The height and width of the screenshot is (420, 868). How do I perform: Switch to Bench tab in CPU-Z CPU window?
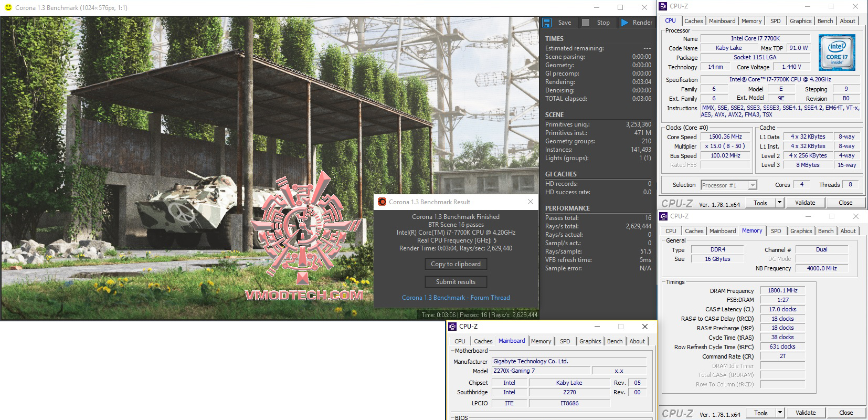pyautogui.click(x=825, y=21)
